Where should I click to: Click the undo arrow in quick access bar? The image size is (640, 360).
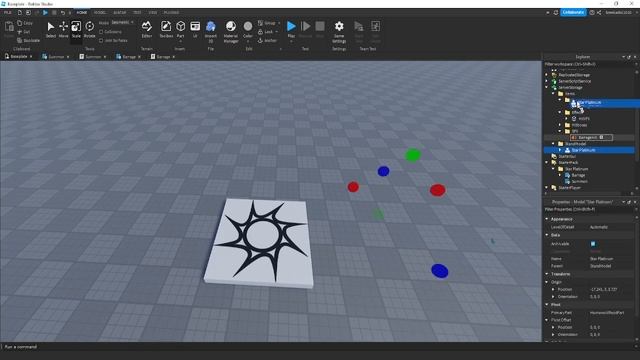point(62,13)
